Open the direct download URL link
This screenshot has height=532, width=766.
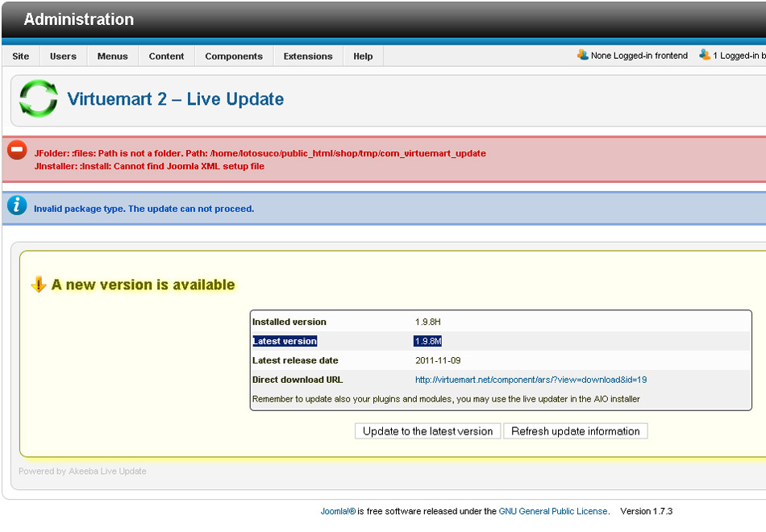pyautogui.click(x=531, y=380)
